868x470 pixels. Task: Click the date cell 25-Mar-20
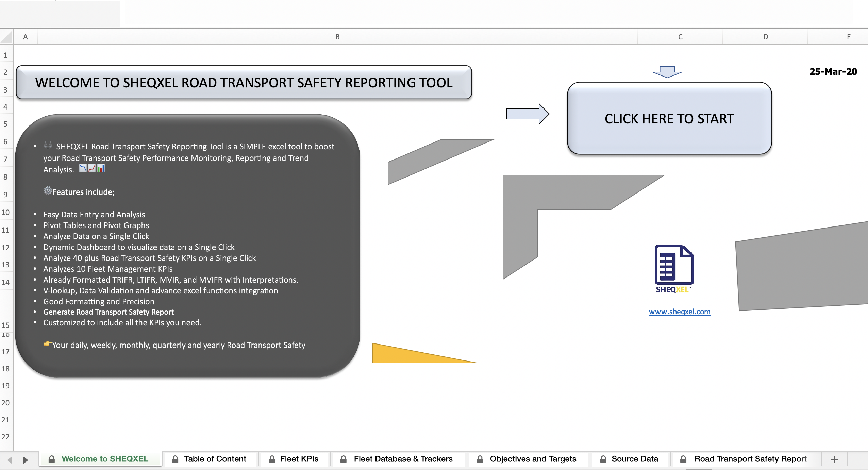click(833, 71)
